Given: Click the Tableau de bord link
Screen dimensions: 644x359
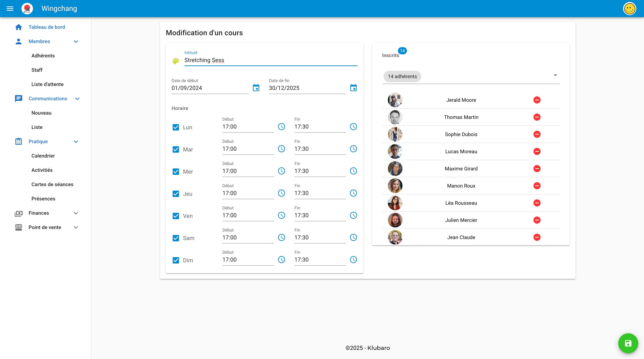Looking at the screenshot, I should 47,27.
